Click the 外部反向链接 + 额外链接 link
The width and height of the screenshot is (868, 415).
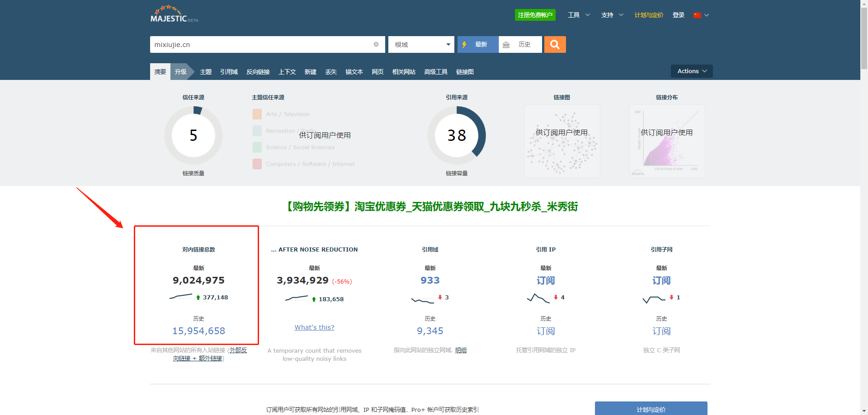point(210,354)
